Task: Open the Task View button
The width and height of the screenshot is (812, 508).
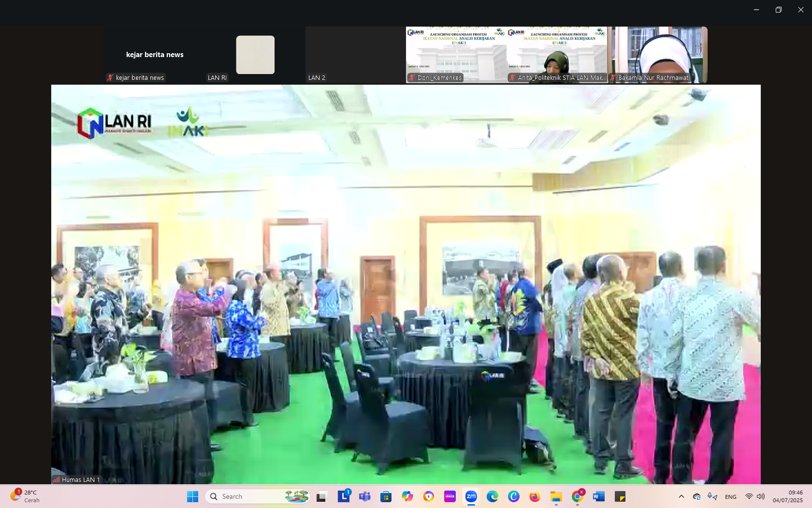Action: tap(321, 496)
